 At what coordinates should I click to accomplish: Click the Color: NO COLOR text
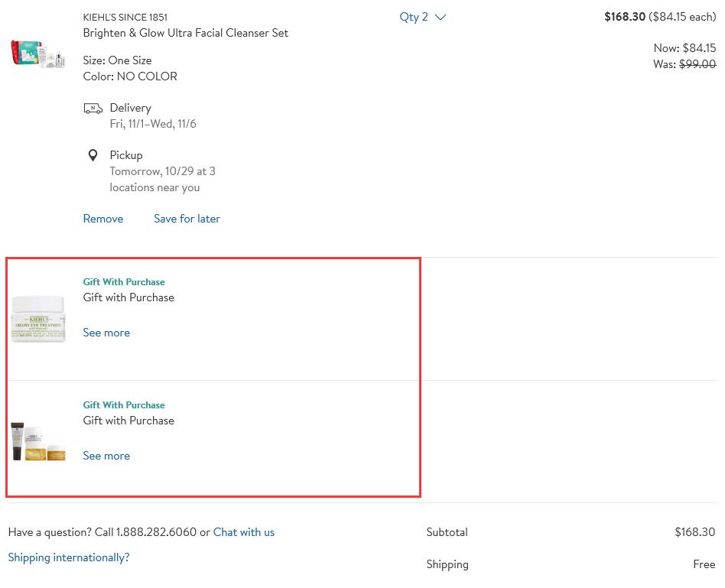coord(130,76)
